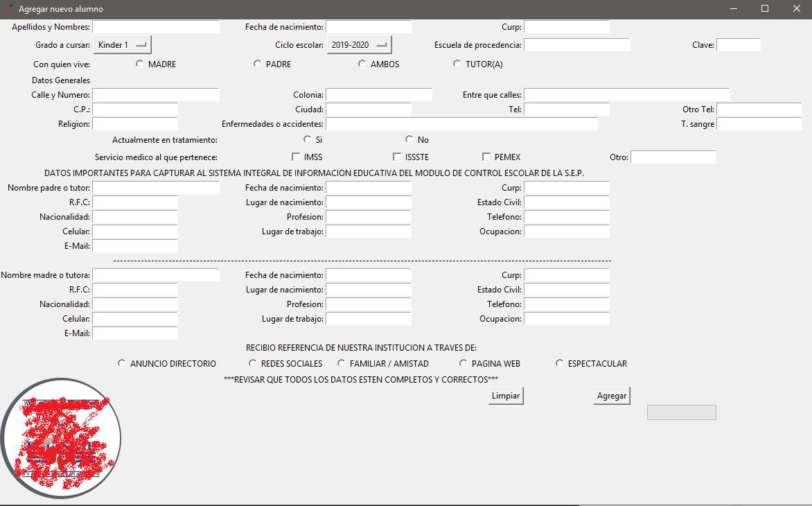
Task: Maximize the Agregar nuevo alumno window
Action: tap(765, 9)
